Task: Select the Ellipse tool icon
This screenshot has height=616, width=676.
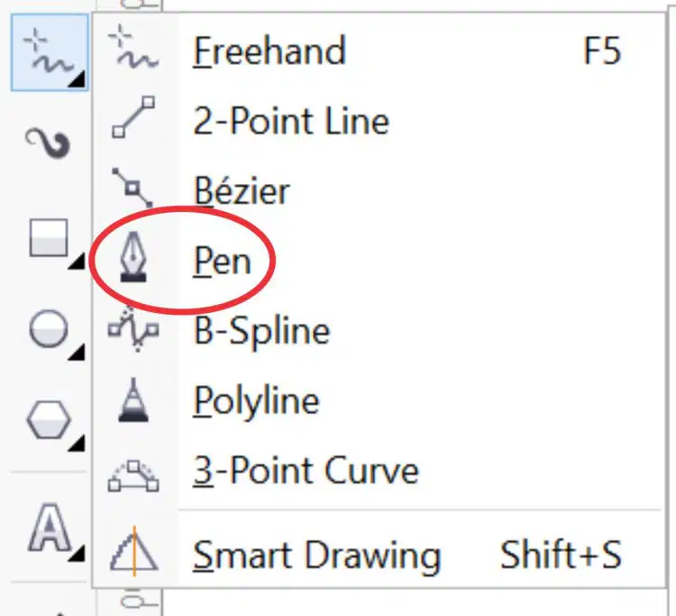Action: (49, 328)
